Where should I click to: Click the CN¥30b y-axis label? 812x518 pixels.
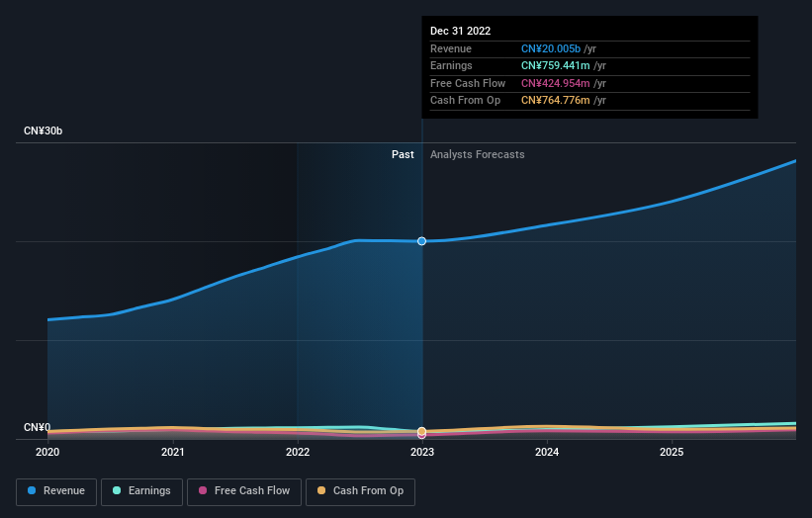click(43, 130)
